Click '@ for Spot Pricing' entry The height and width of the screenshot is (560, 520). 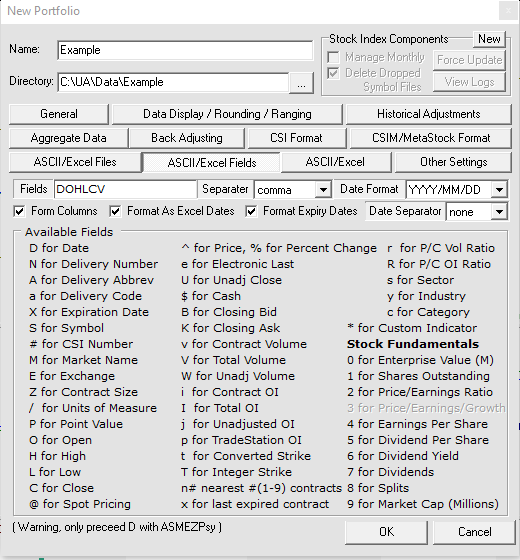pos(80,504)
